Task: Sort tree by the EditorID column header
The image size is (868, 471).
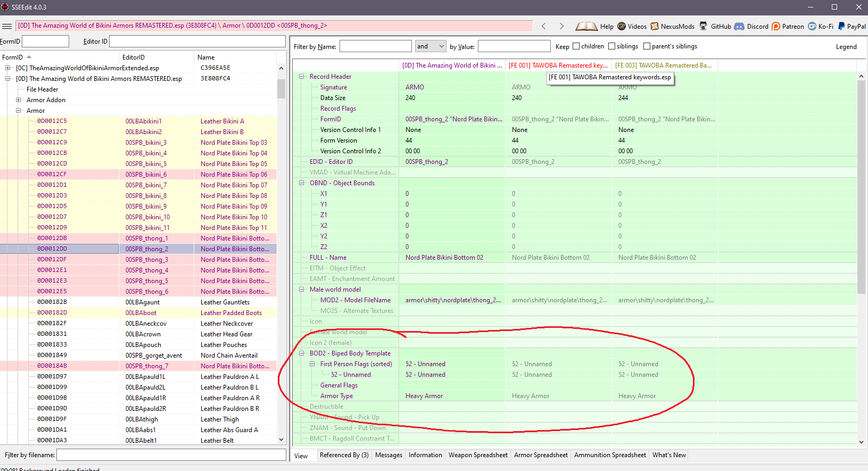Action: [156, 57]
